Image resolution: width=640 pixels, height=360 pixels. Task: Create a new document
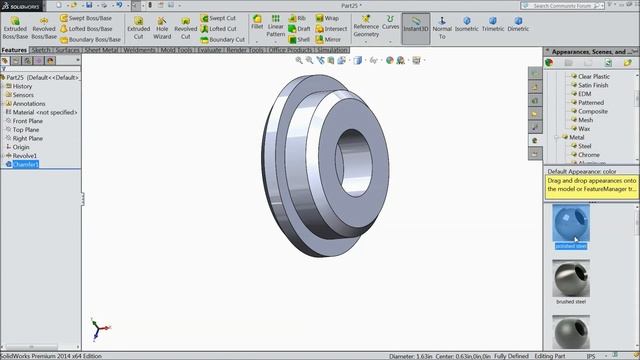[59, 5]
